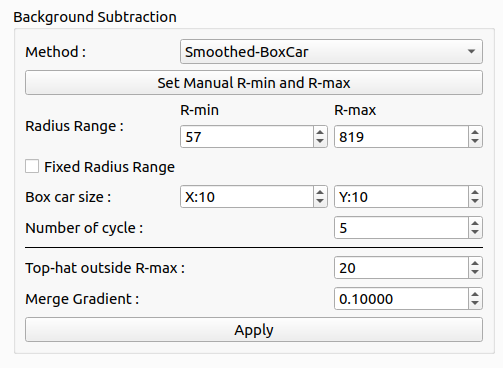Decrease Top-hat outside R-max down arrow
The height and width of the screenshot is (368, 503).
pyautogui.click(x=475, y=272)
